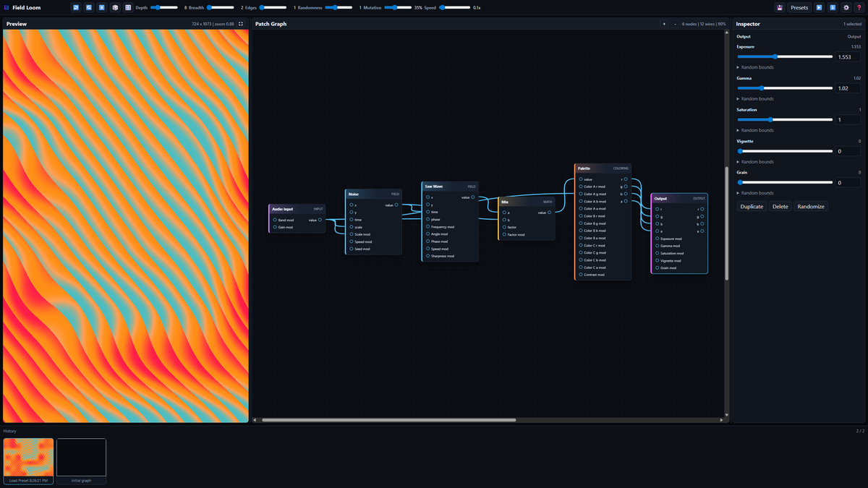
Task: Click the download arrow icon
Action: click(833, 7)
